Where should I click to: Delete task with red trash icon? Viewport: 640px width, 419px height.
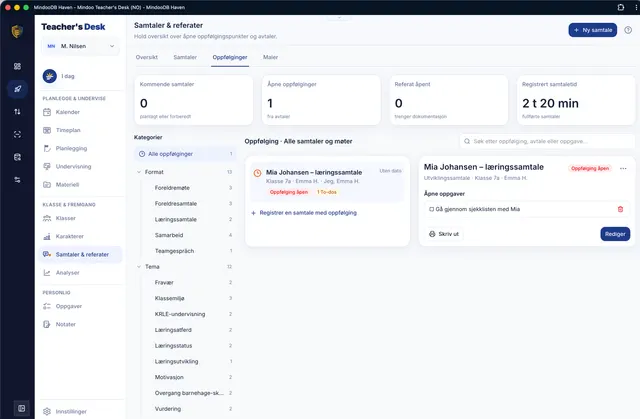click(620, 209)
